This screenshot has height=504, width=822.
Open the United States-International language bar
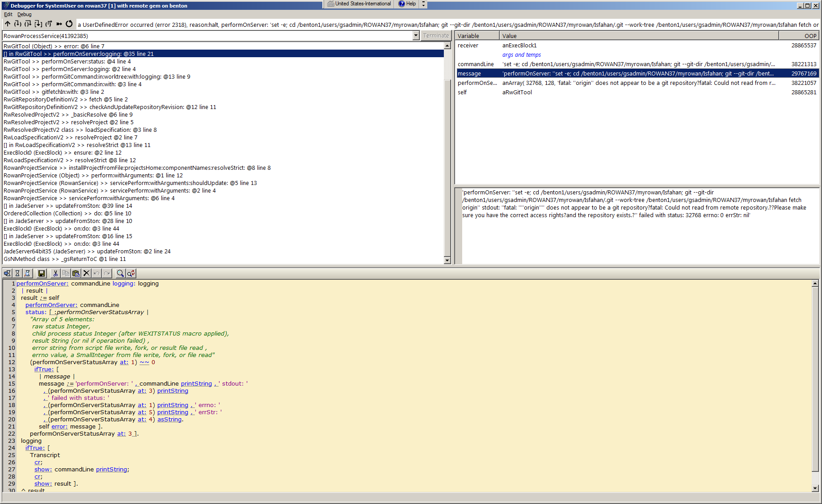(359, 4)
